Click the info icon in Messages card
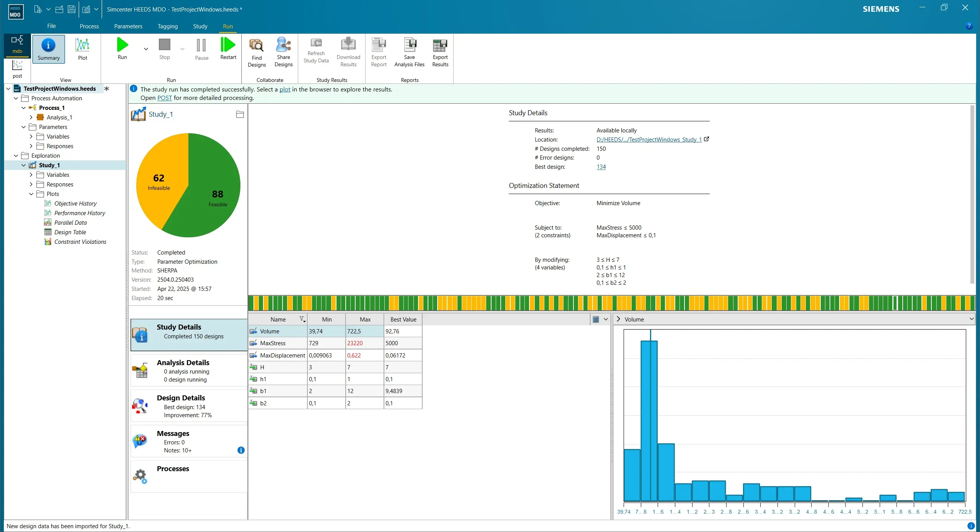 click(241, 450)
